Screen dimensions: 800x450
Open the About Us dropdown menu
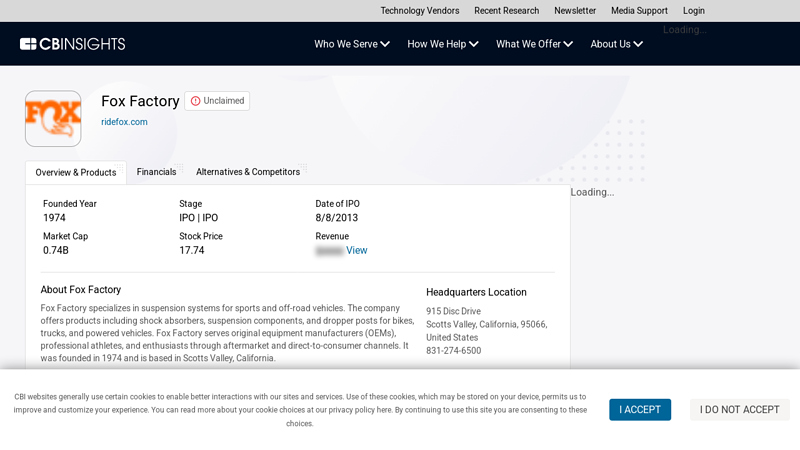(x=616, y=44)
